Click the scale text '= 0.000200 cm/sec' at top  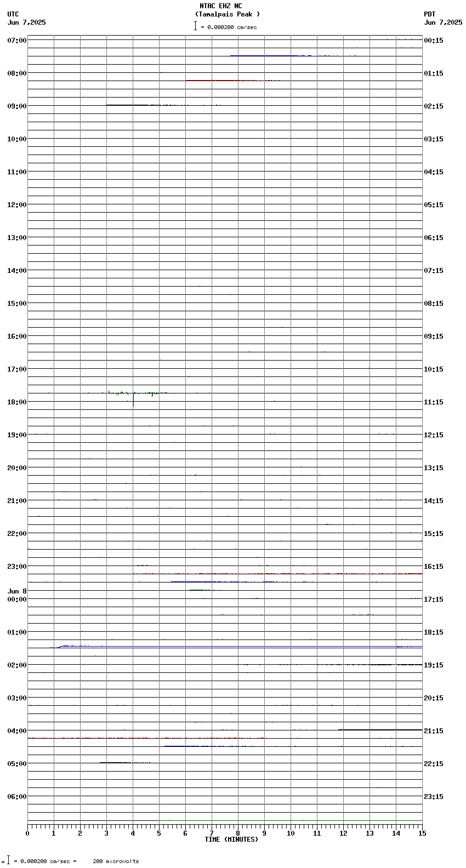229,27
